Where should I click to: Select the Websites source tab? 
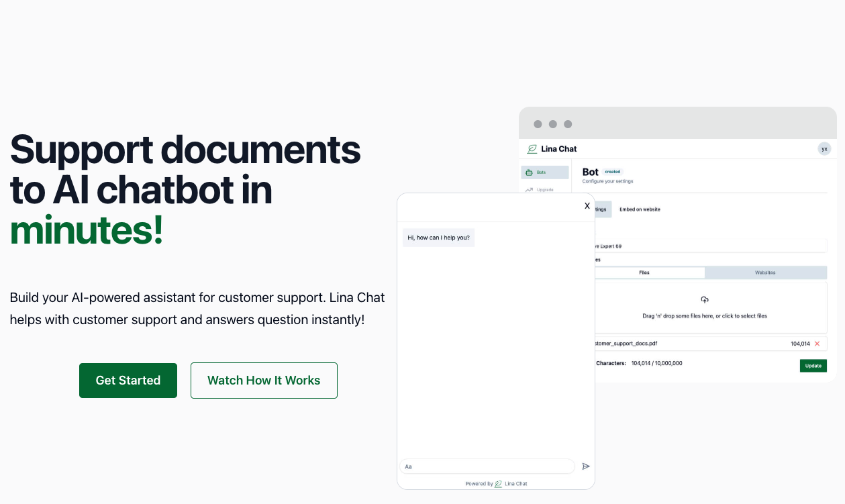(x=765, y=272)
